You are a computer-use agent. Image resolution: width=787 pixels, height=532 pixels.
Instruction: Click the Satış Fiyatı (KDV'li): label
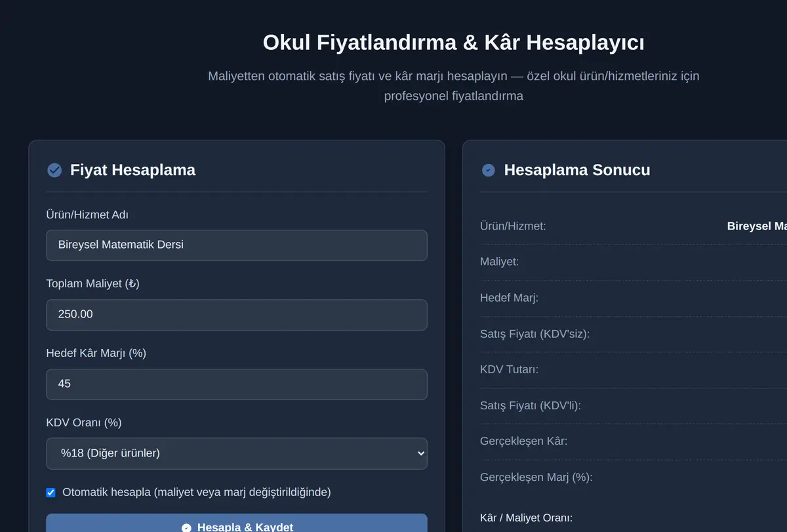(531, 405)
